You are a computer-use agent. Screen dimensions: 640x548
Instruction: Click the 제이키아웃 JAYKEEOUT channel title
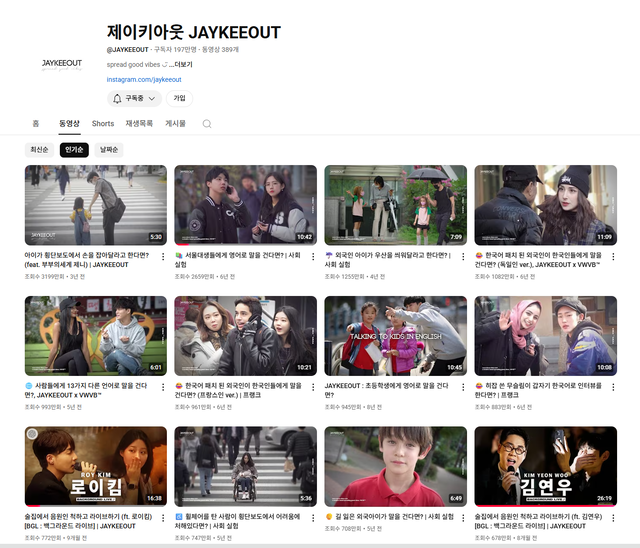194,32
